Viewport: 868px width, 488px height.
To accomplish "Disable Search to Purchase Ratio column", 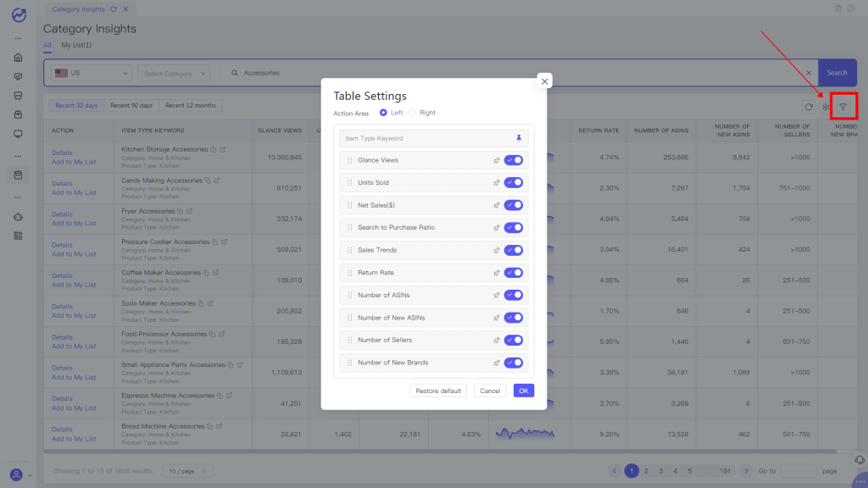I will pos(513,227).
